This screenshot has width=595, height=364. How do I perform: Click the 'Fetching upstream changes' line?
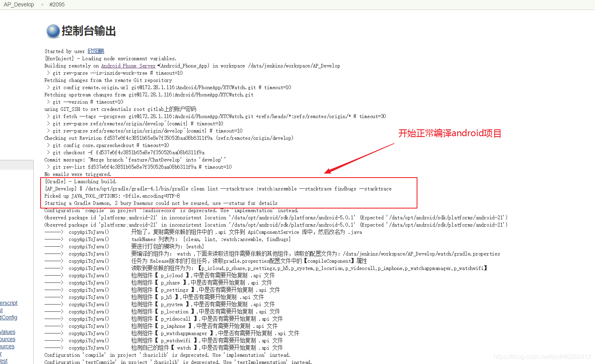(149, 95)
